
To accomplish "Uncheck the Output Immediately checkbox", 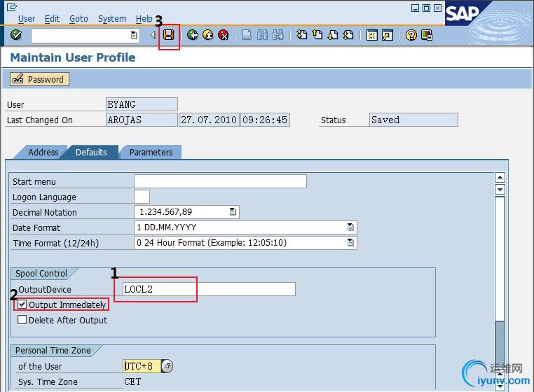I will 22,304.
